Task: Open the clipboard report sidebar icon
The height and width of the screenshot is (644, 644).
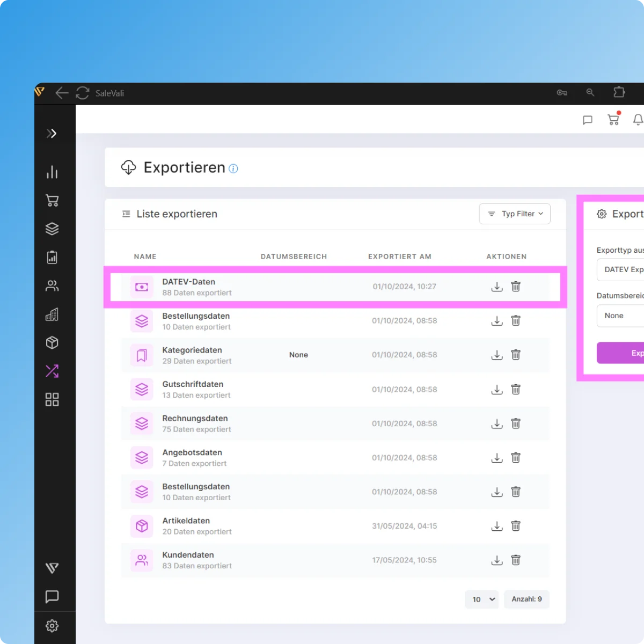Action: click(x=52, y=258)
